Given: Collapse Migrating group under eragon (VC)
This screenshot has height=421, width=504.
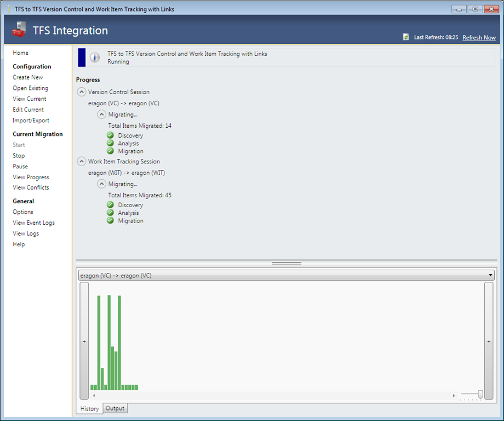Looking at the screenshot, I should (102, 115).
